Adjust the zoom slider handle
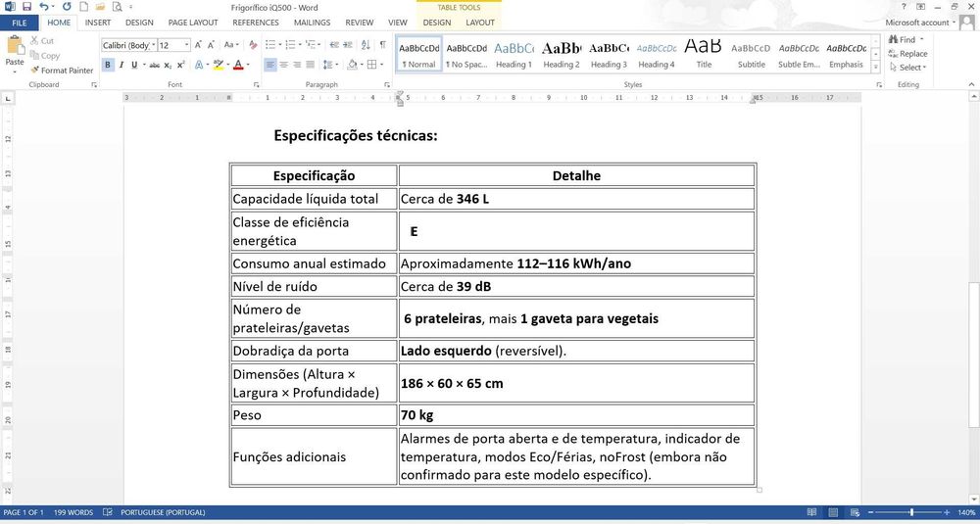Image resolution: width=980 pixels, height=524 pixels. pyautogui.click(x=911, y=513)
